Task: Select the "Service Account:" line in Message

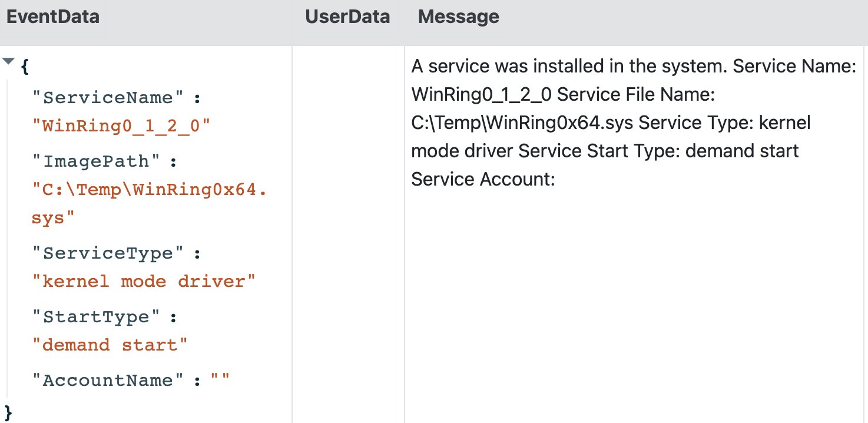Action: (x=483, y=179)
